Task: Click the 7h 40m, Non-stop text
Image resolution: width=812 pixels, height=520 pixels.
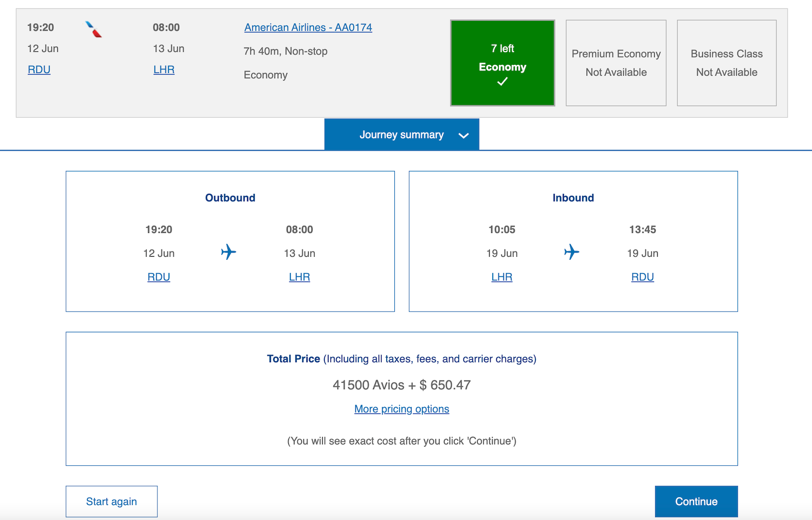Action: (x=286, y=51)
